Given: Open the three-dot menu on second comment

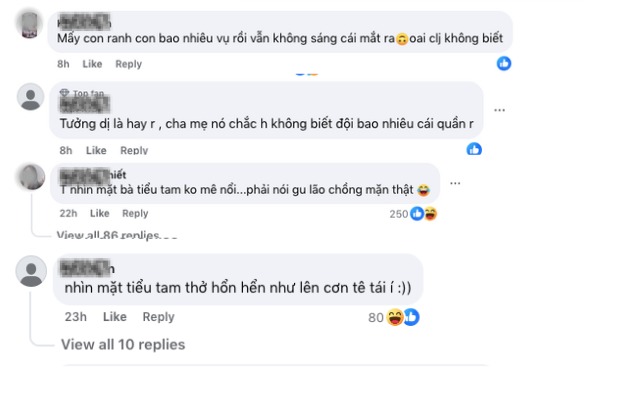Looking at the screenshot, I should tap(500, 109).
